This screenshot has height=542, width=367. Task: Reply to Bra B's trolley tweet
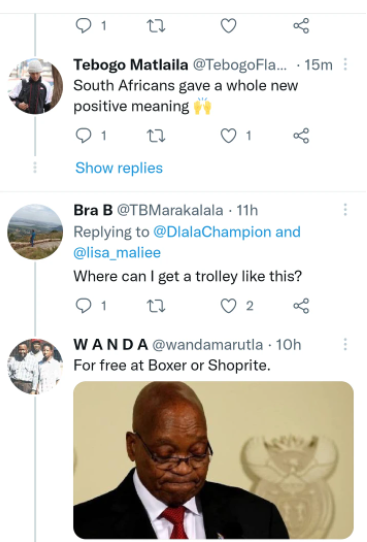click(83, 306)
